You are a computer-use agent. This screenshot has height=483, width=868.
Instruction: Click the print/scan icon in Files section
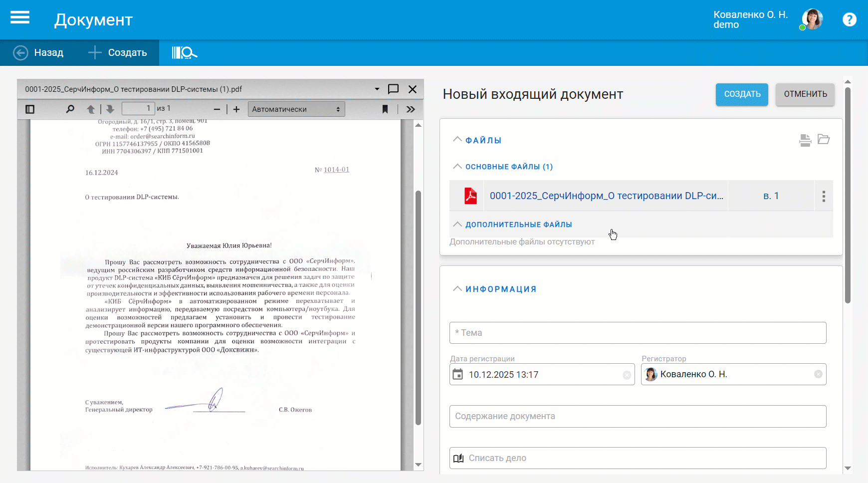pyautogui.click(x=805, y=140)
